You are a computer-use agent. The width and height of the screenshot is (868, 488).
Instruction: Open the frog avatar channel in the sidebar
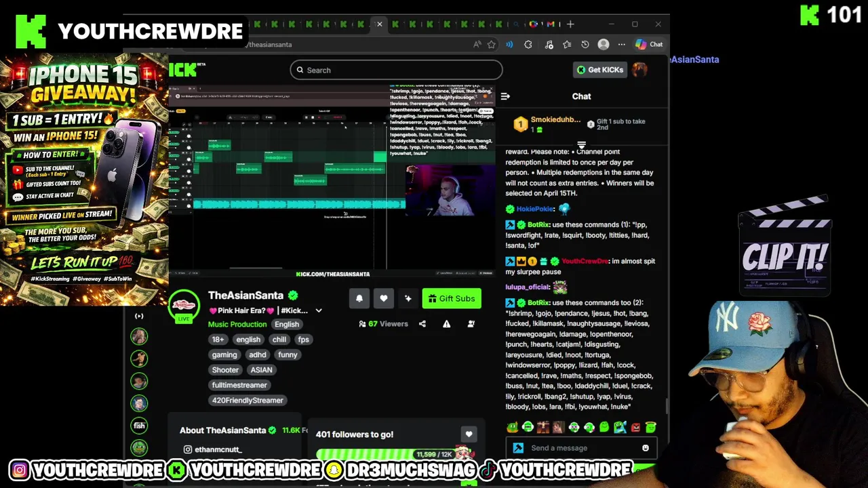(x=139, y=447)
